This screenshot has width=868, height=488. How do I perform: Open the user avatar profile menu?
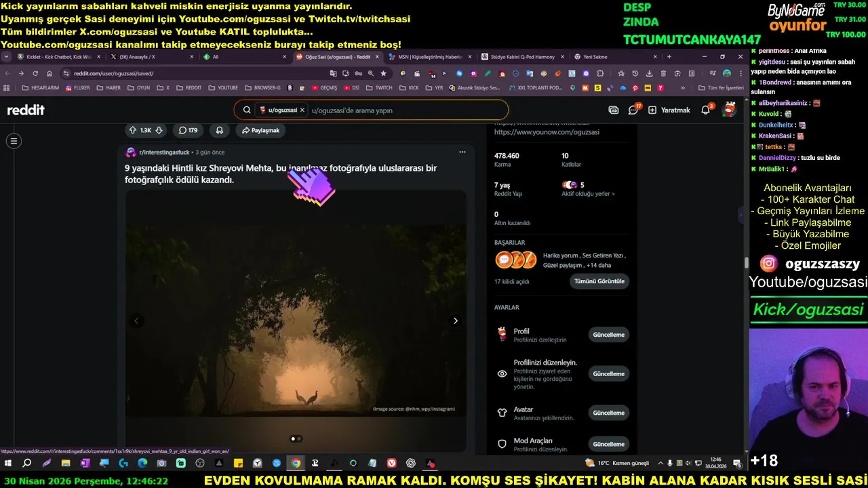tap(730, 110)
